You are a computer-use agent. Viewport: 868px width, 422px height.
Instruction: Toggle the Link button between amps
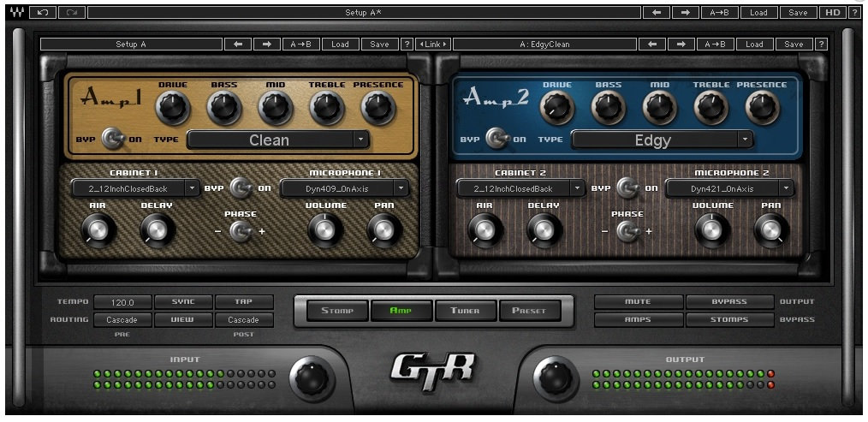tap(433, 45)
